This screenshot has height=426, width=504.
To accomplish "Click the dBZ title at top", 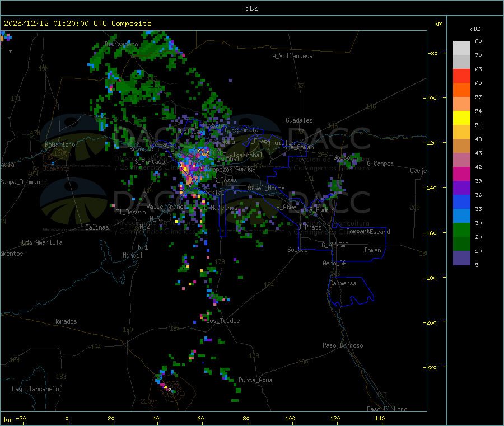I will click(251, 8).
